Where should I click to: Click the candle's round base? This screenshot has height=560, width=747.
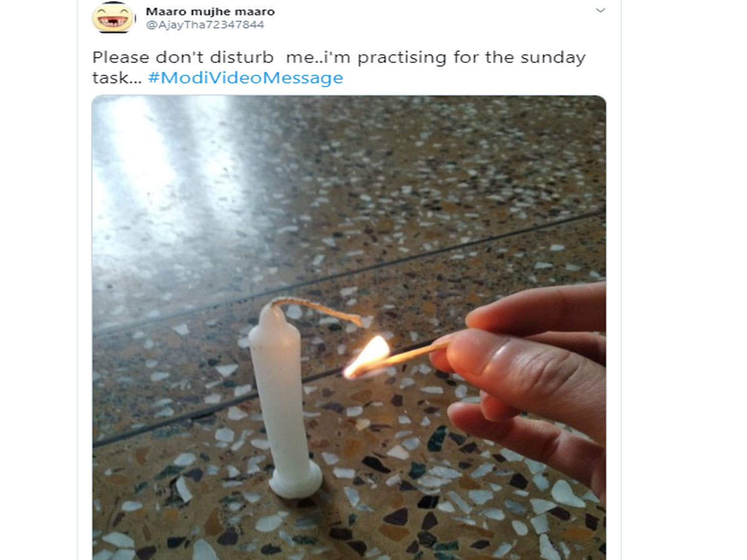tap(295, 482)
